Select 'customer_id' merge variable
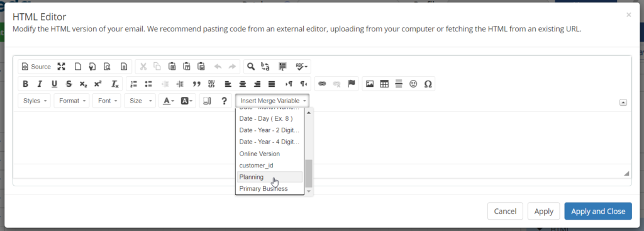The image size is (644, 231). click(x=269, y=166)
